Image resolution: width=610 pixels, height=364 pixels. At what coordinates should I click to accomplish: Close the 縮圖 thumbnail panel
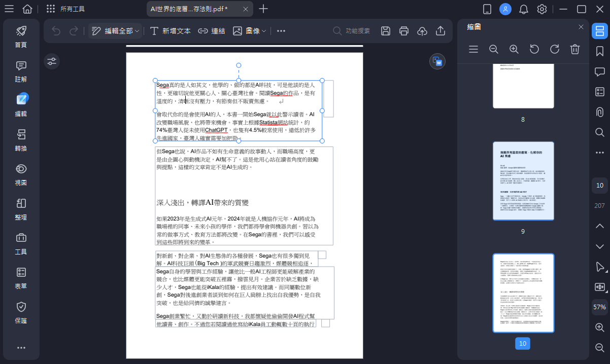(x=581, y=27)
